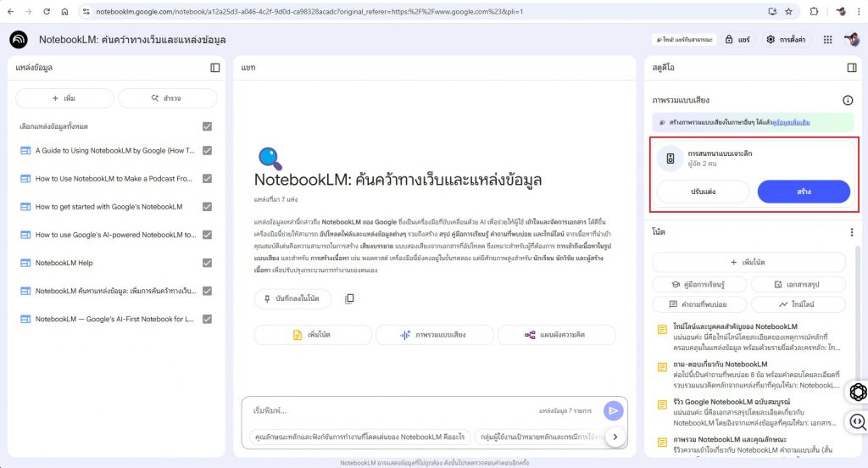Click the NotebookLM logo icon
The width and height of the screenshot is (868, 468).
pos(19,39)
